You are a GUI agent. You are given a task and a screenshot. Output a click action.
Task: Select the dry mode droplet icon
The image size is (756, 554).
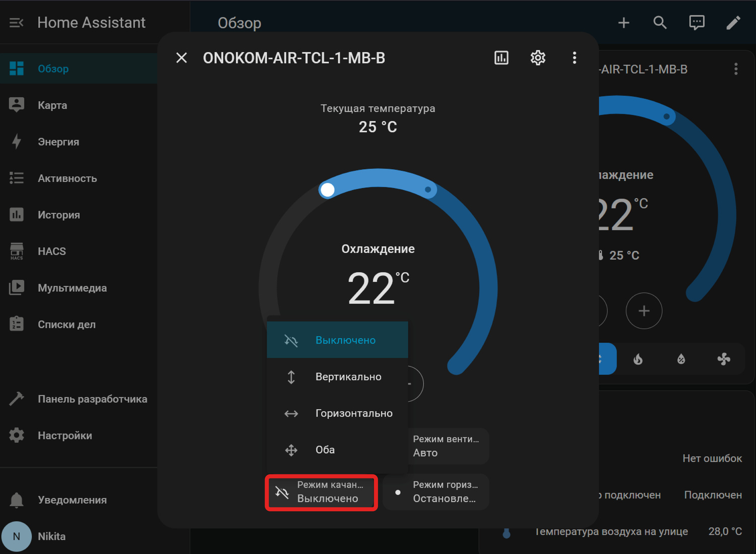tap(681, 359)
